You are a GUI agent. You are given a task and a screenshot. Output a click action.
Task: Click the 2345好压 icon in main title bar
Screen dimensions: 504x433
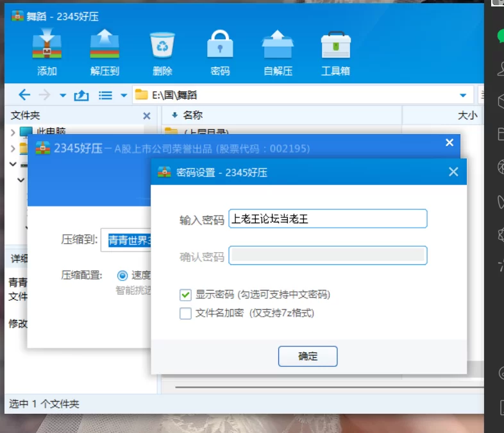tap(17, 15)
